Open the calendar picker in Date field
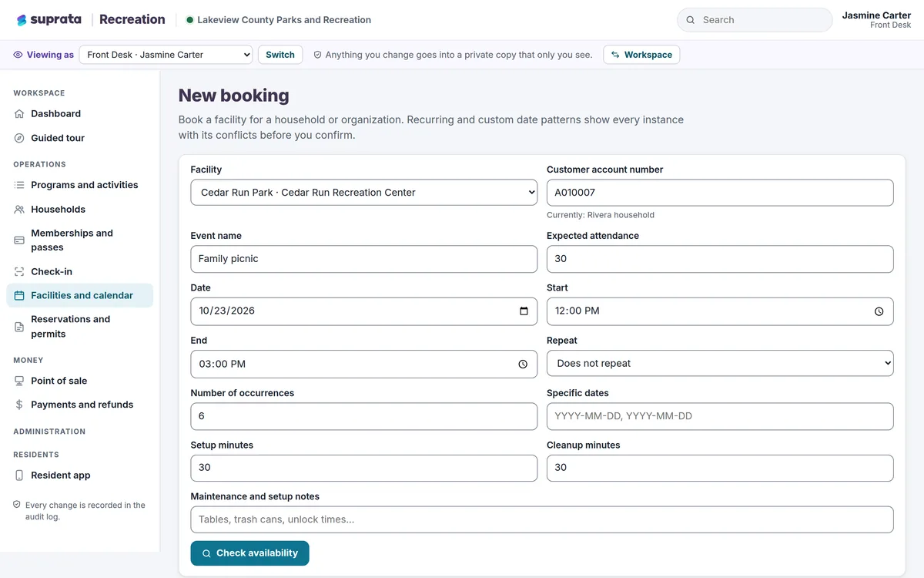Viewport: 924px width, 578px height. pyautogui.click(x=524, y=311)
